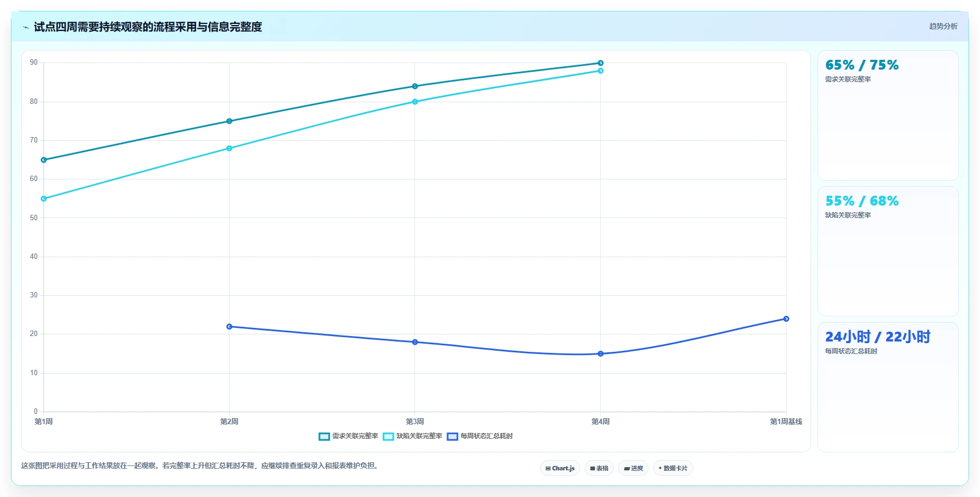Select the 需求关联完整率 point at 第4周 (90)
Screen dimensions: 980x497
coord(600,63)
